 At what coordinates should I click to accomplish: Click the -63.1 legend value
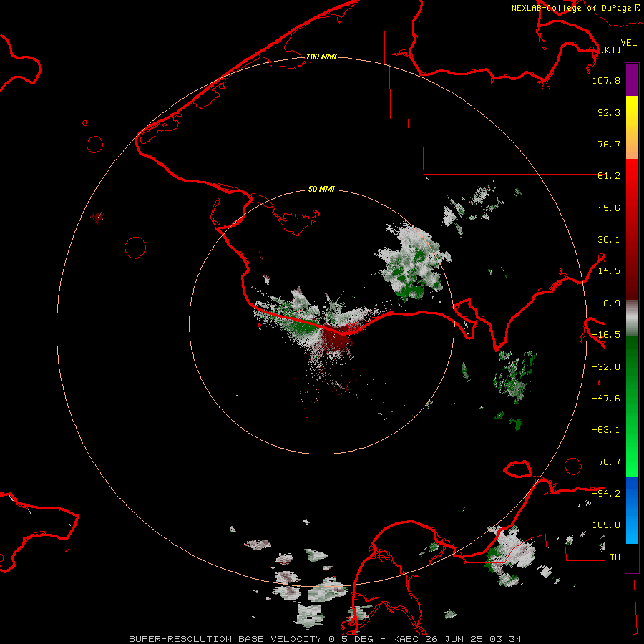[606, 430]
